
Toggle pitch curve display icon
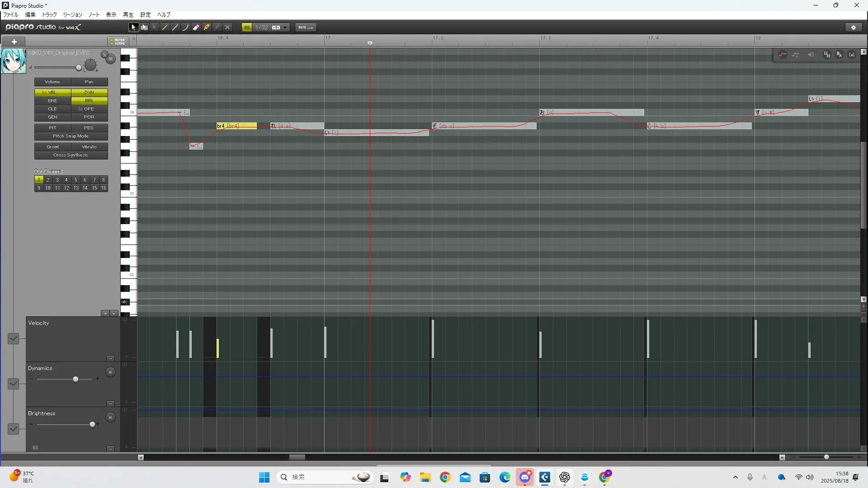pyautogui.click(x=783, y=55)
